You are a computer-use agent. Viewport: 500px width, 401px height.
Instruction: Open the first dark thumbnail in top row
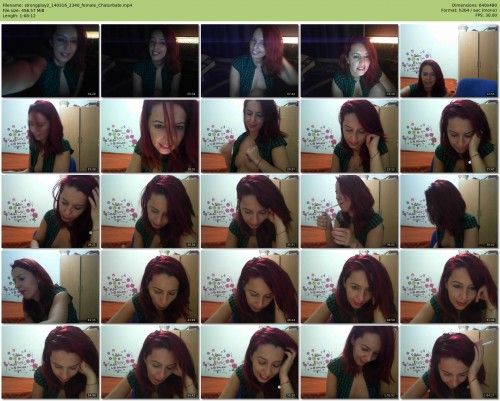click(50, 61)
